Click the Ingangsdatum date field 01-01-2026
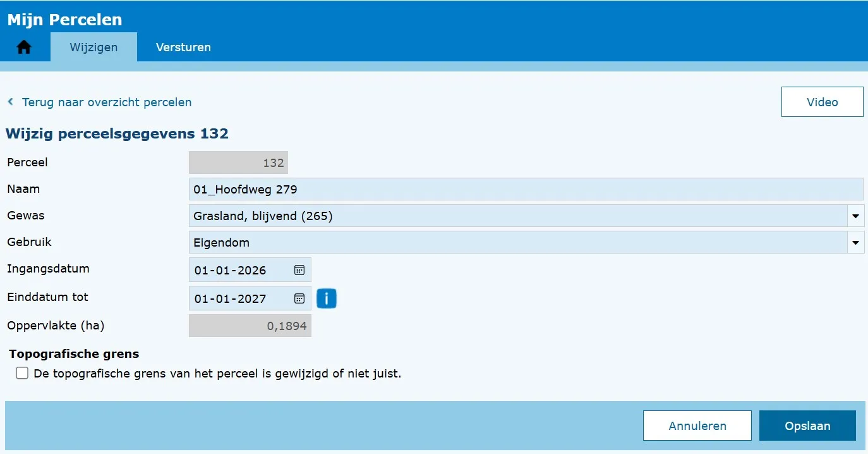Image resolution: width=868 pixels, height=454 pixels. [x=250, y=270]
